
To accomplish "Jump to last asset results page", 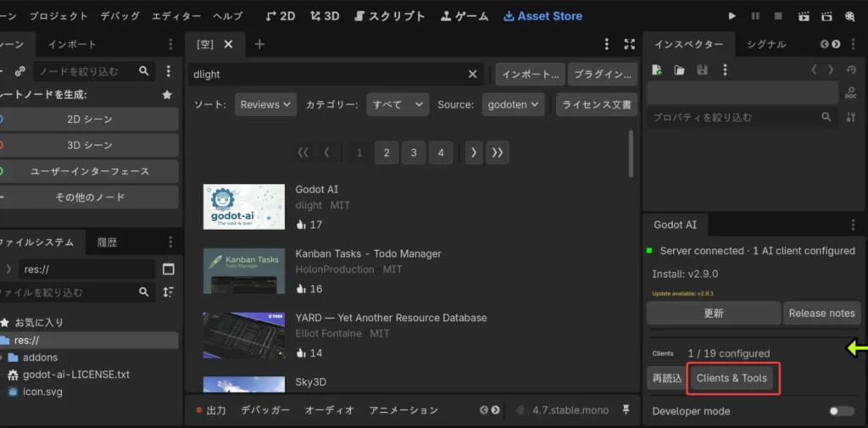I will [x=497, y=153].
